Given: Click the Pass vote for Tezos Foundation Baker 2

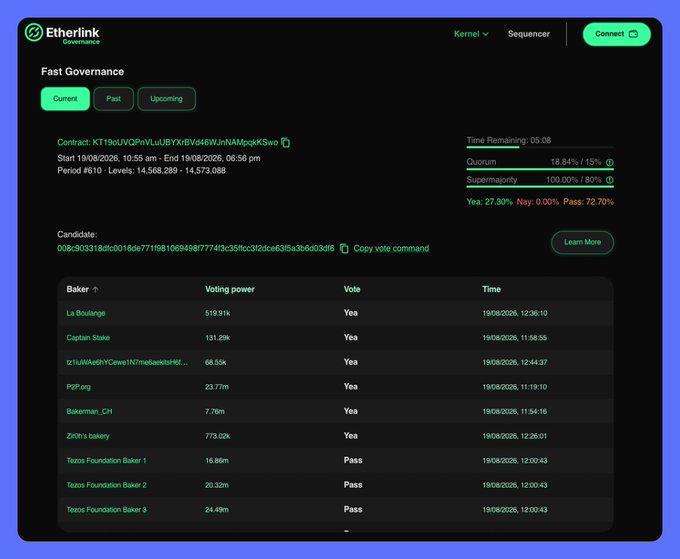Looking at the screenshot, I should point(353,485).
